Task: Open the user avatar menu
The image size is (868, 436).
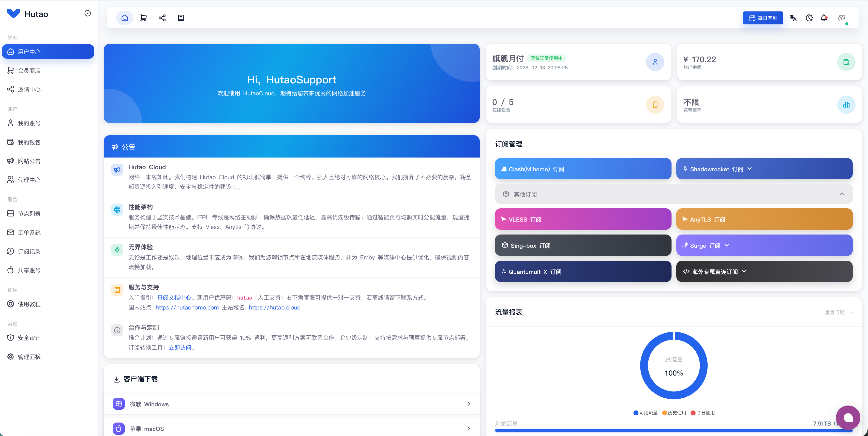Action: coord(842,18)
